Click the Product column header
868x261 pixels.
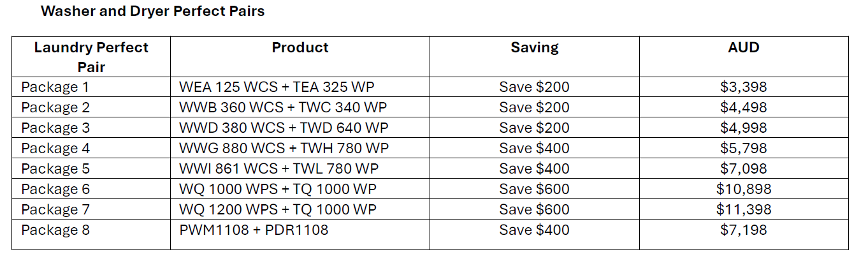point(300,47)
